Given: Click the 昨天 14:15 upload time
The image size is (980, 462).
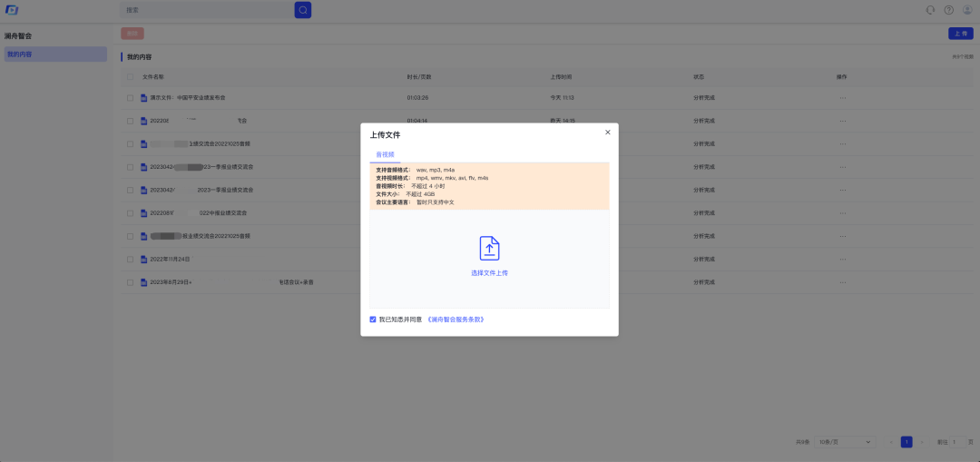Looking at the screenshot, I should (x=563, y=122).
